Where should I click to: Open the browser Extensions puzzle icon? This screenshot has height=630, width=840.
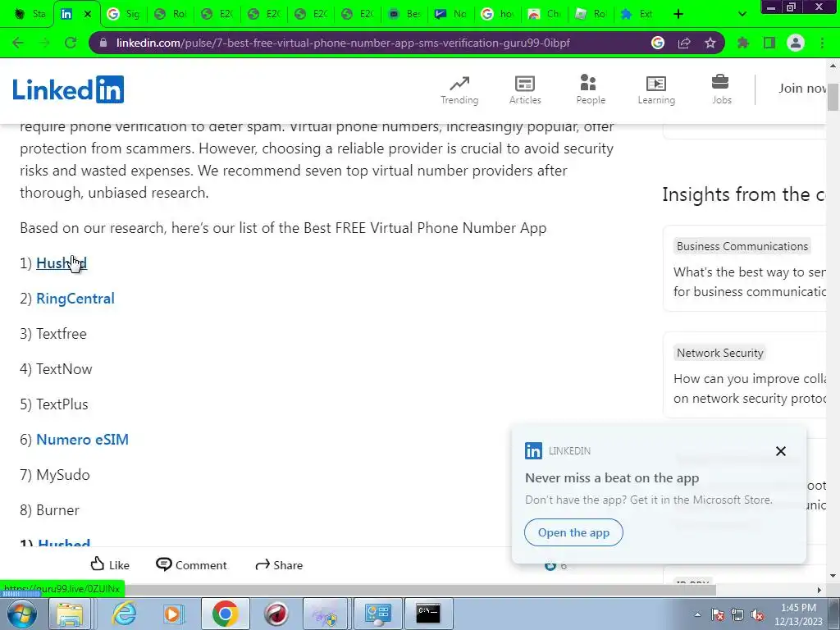742,43
